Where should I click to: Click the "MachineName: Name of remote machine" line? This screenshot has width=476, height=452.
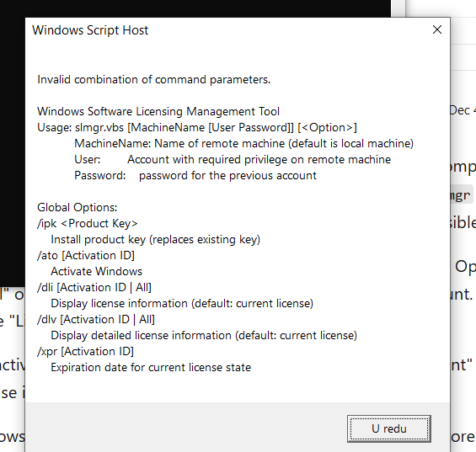(243, 143)
